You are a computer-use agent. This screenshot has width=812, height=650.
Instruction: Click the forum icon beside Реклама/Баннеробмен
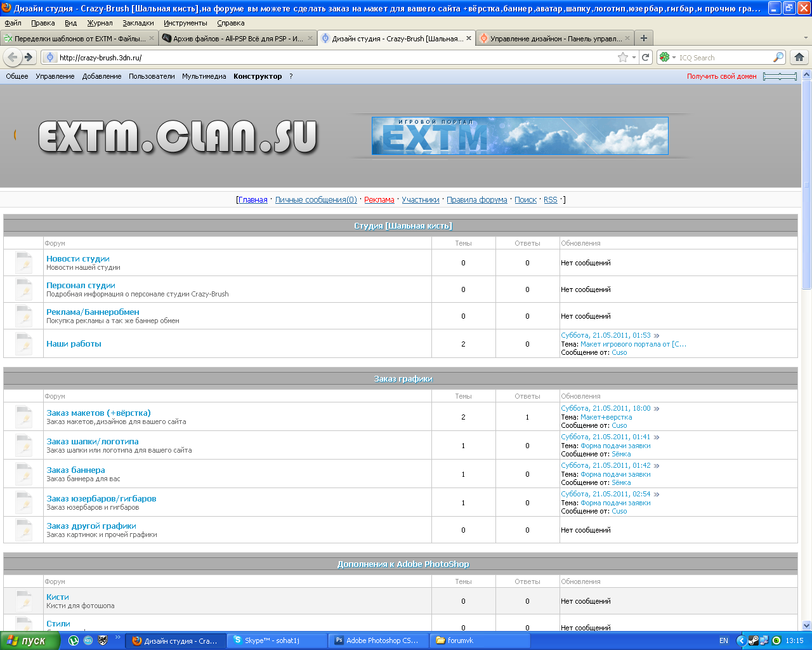pos(24,316)
